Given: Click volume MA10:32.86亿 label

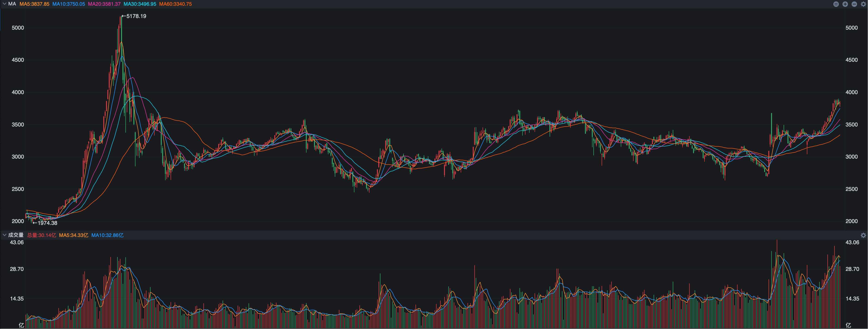Looking at the screenshot, I should 107,235.
